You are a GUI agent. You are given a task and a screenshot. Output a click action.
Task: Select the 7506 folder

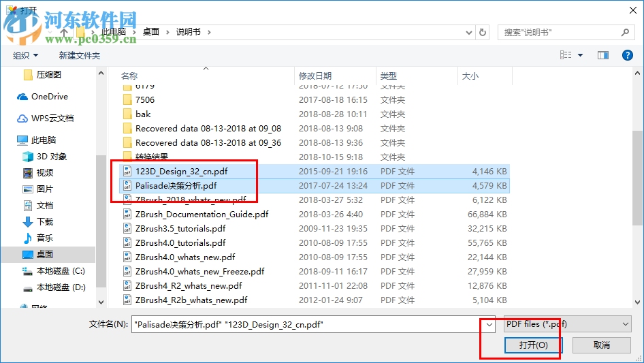(x=144, y=100)
